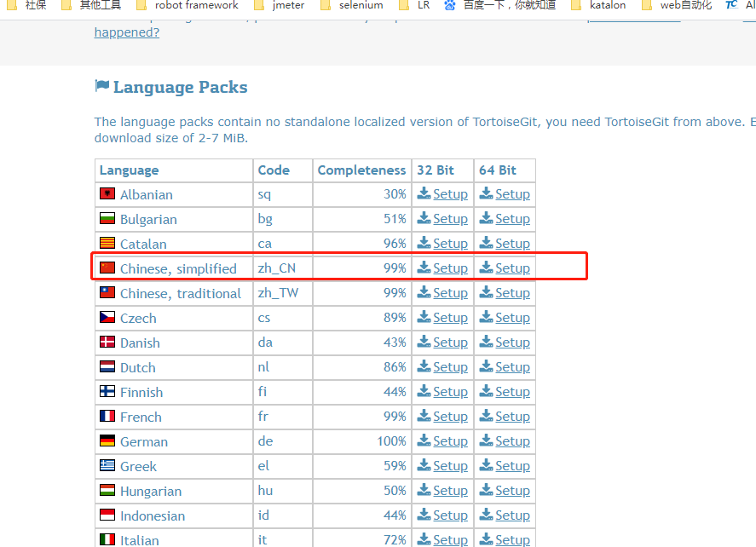Open the 社保 bookmark folder
Viewport: 756px width, 547px height.
click(28, 5)
